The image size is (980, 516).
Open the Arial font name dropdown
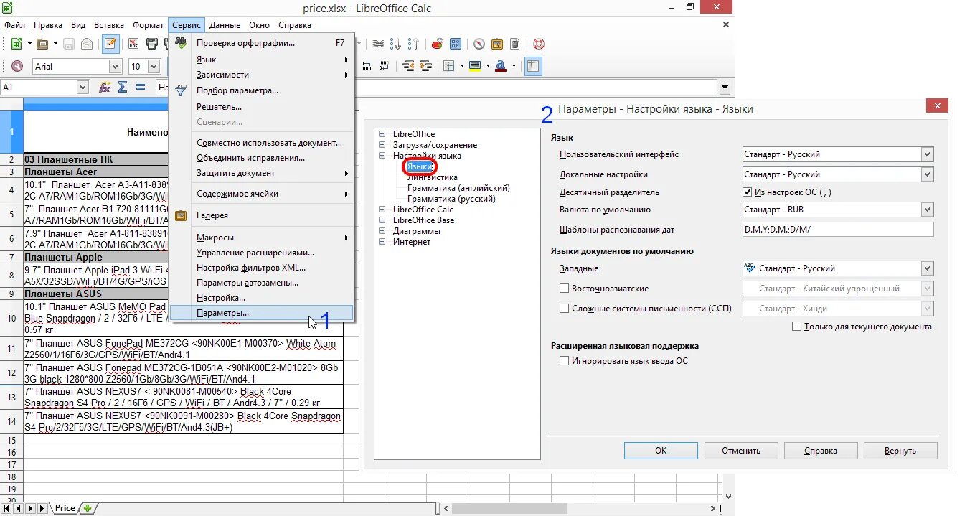116,66
